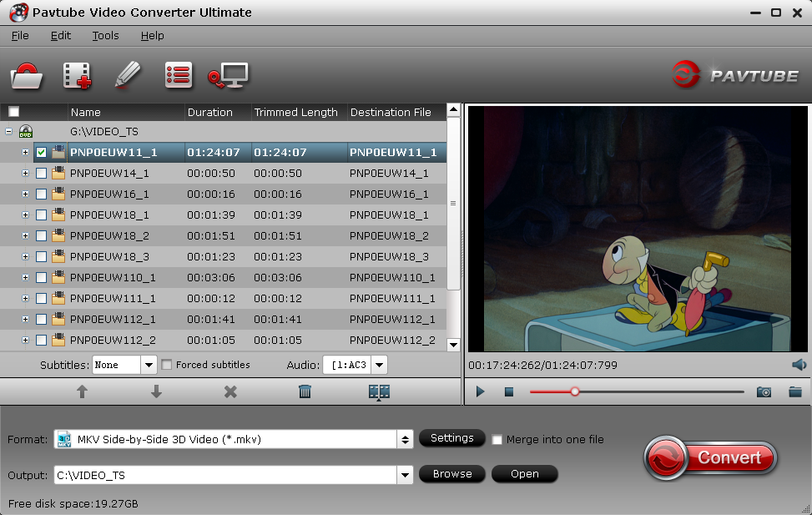Viewport: 812px width, 515px height.
Task: Open the Help menu
Action: (x=152, y=36)
